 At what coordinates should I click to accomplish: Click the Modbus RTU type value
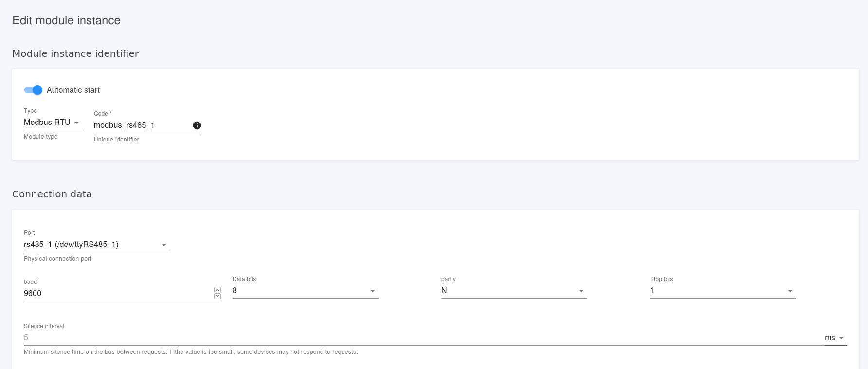pos(47,123)
